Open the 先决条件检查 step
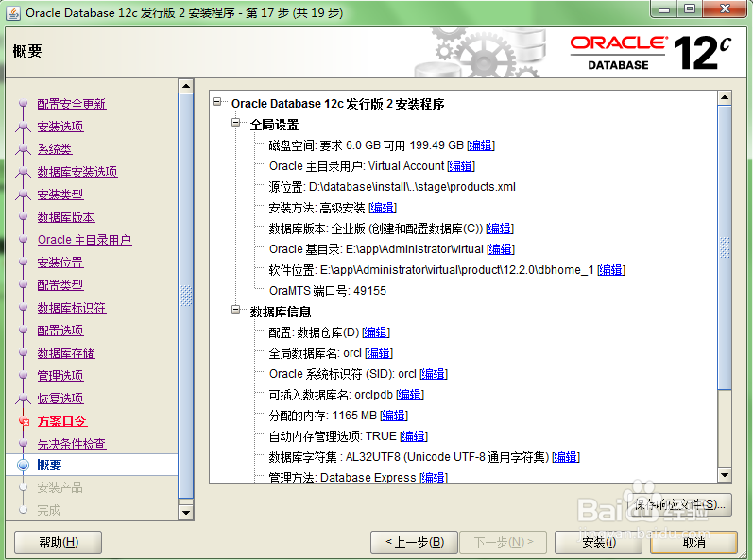The width and height of the screenshot is (753, 560). [72, 444]
